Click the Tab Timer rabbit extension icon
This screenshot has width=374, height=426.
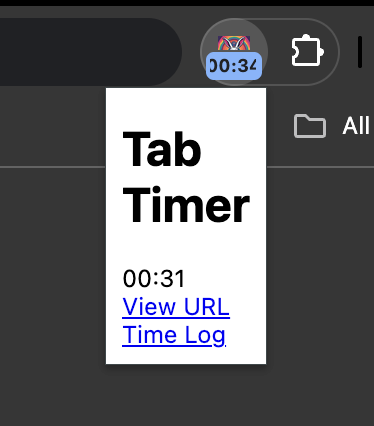(234, 52)
